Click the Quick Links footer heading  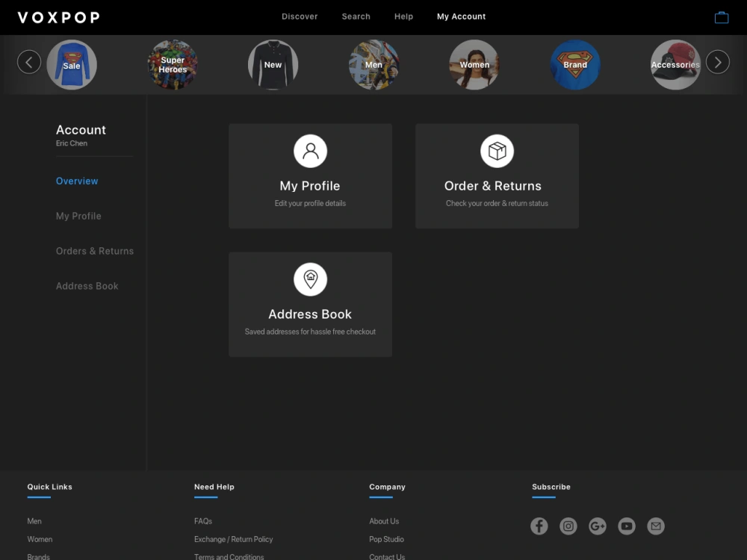point(49,487)
